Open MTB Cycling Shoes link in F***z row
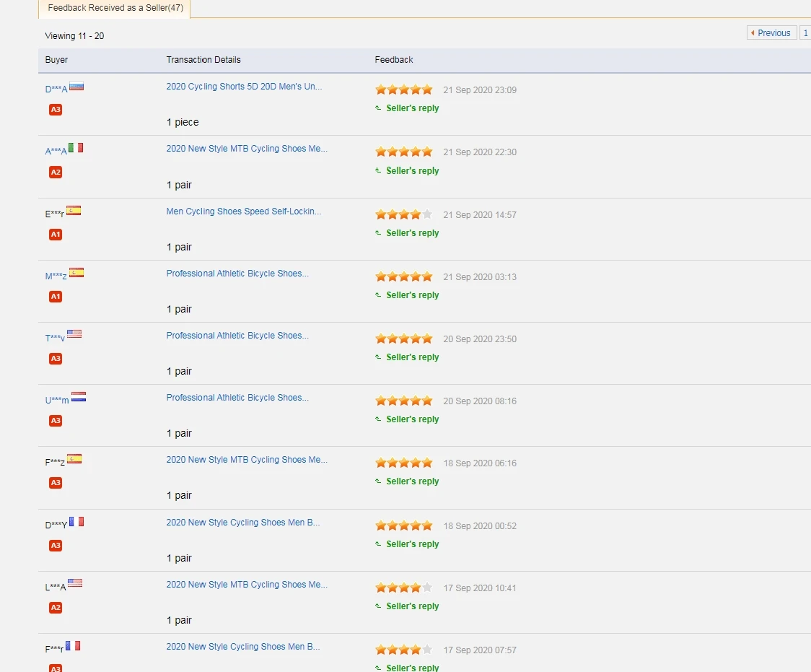 point(247,459)
